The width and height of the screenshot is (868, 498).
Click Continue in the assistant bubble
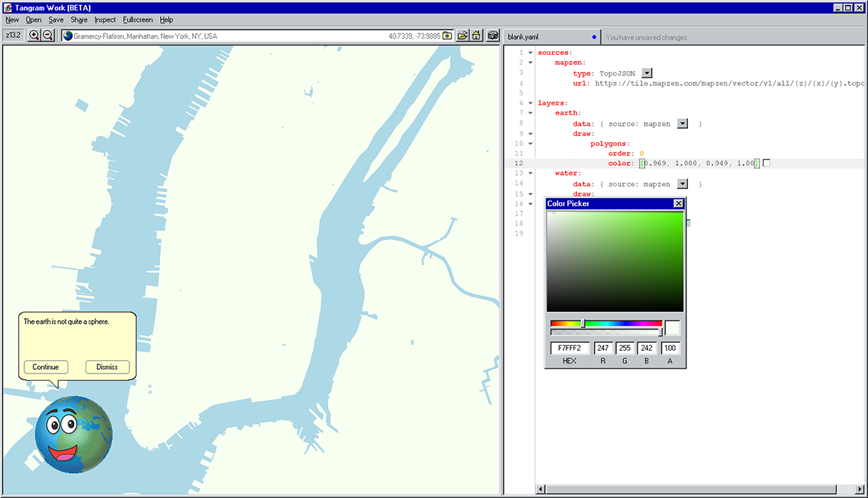[x=46, y=367]
